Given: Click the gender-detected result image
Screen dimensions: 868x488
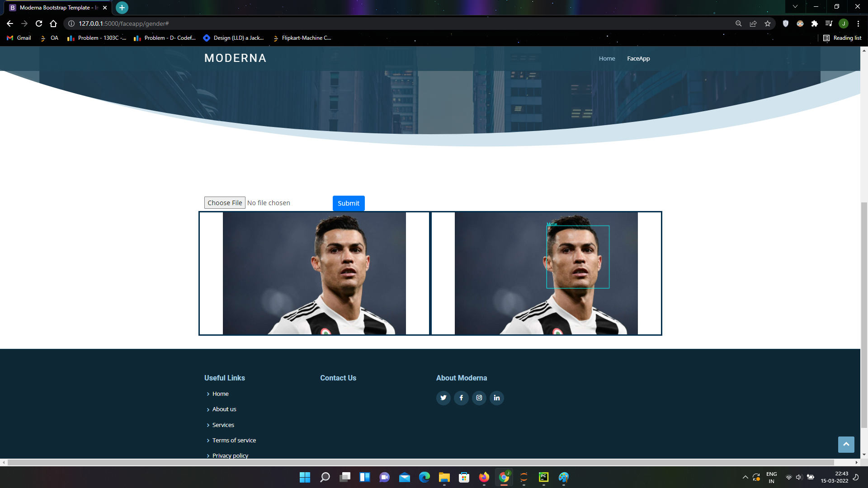Looking at the screenshot, I should [546, 273].
